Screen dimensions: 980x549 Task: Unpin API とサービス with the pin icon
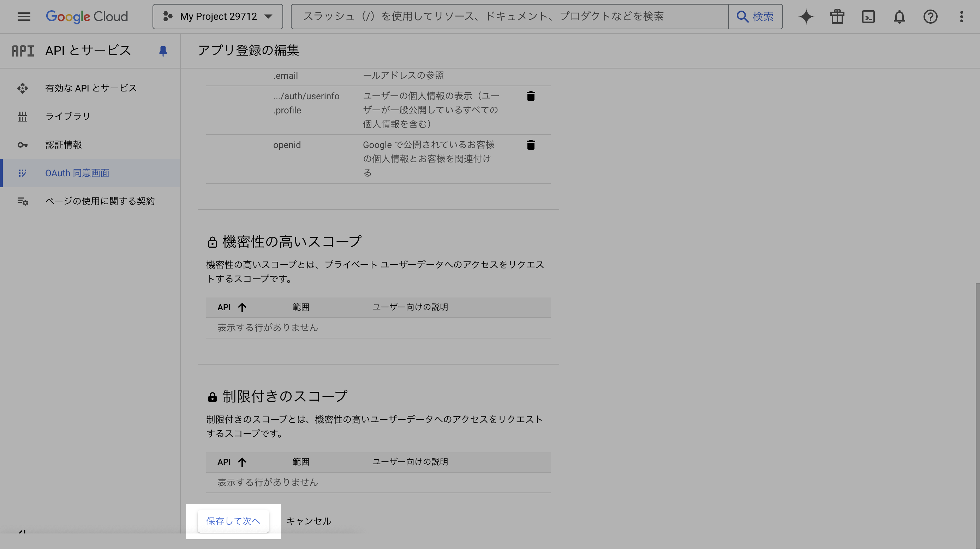163,51
